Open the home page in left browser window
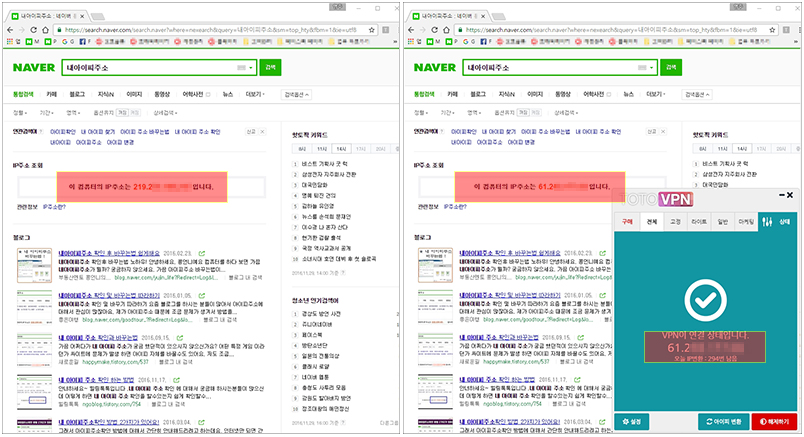 click(45, 30)
